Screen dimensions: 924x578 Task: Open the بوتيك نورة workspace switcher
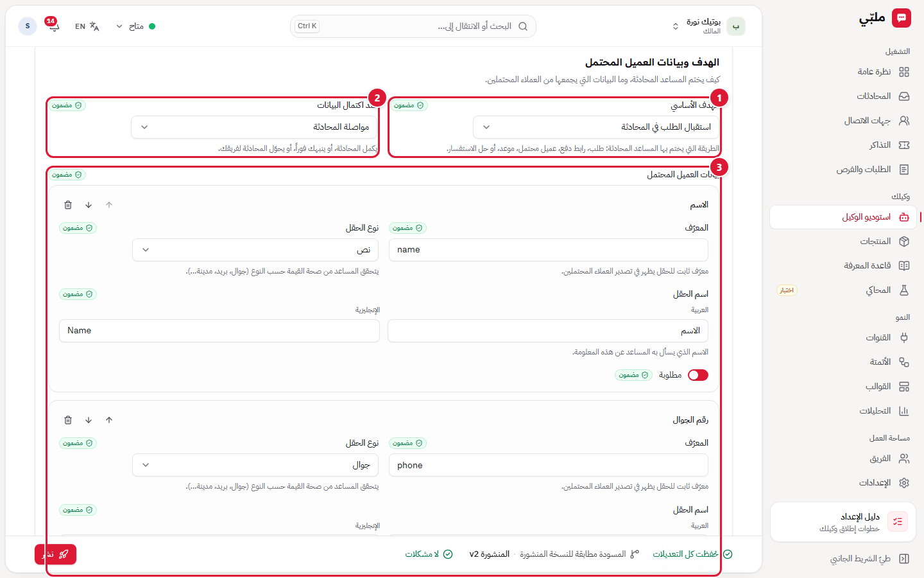[x=708, y=26]
